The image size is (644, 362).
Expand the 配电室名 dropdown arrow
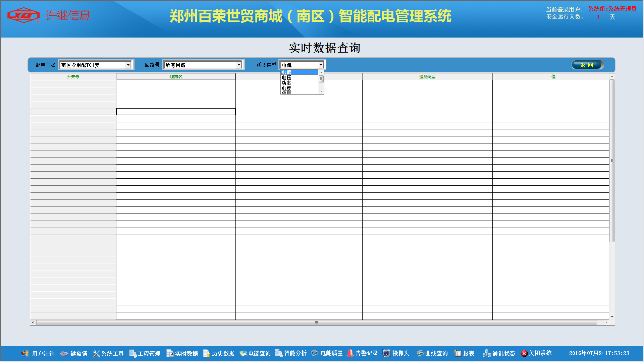pyautogui.click(x=128, y=65)
